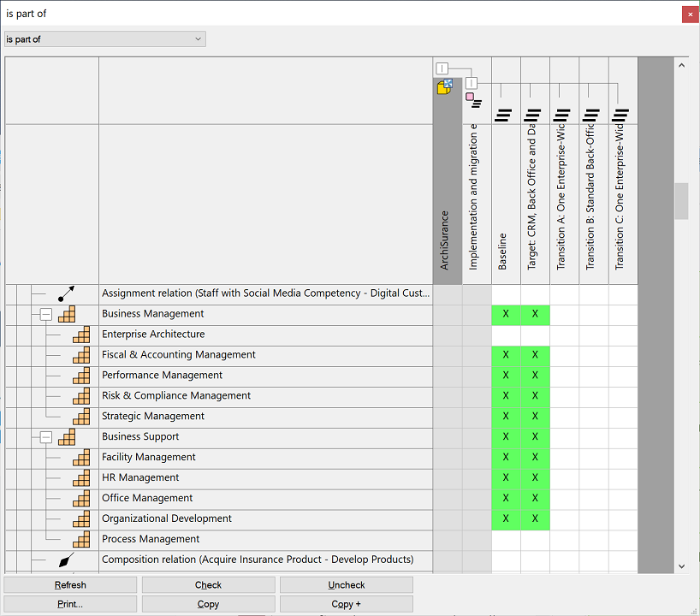Click the Process Management capability icon
Viewport: 700px width, 616px height.
click(81, 540)
